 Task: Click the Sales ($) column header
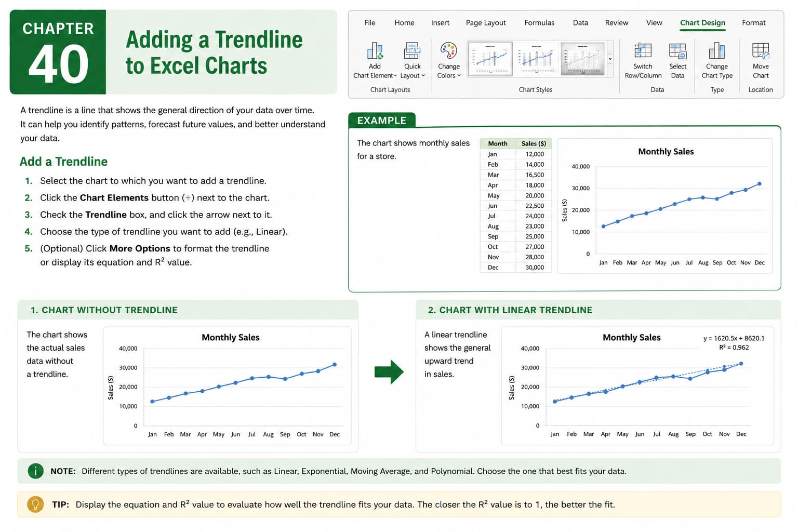pyautogui.click(x=534, y=144)
